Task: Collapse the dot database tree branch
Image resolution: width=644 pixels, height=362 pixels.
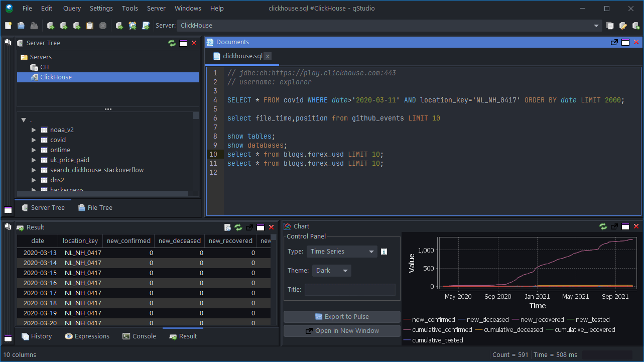Action: coord(24,119)
